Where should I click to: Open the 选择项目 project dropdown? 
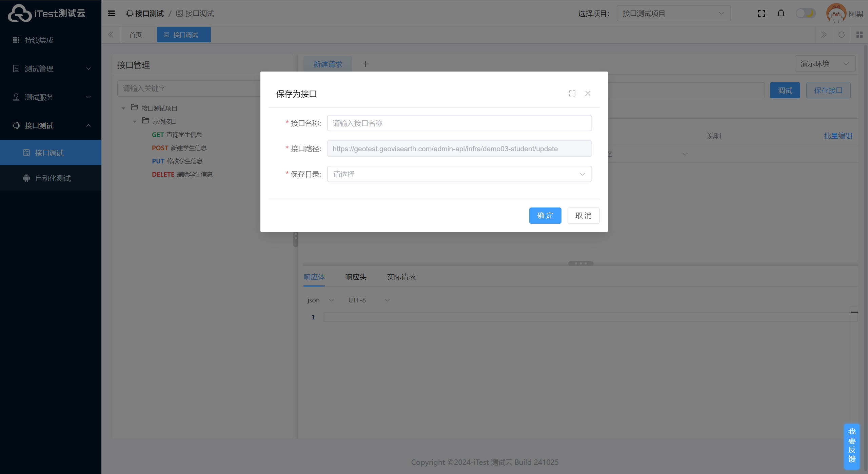(x=673, y=14)
